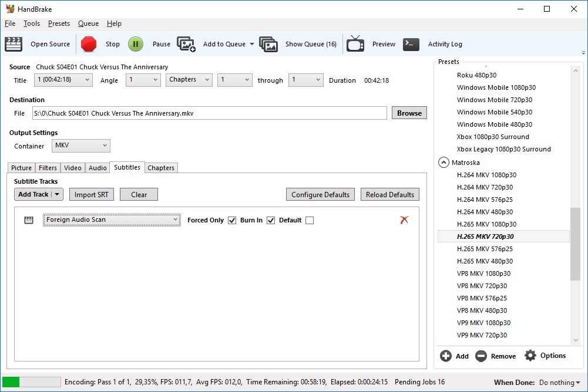Open the Container MKV dropdown

(x=80, y=146)
